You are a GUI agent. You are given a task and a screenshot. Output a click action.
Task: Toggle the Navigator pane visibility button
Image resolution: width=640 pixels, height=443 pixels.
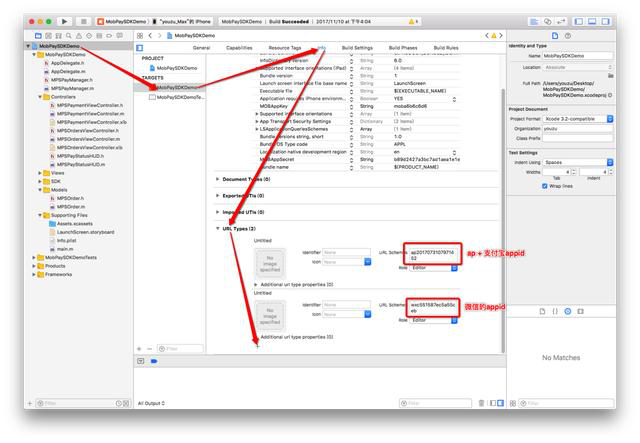click(579, 21)
